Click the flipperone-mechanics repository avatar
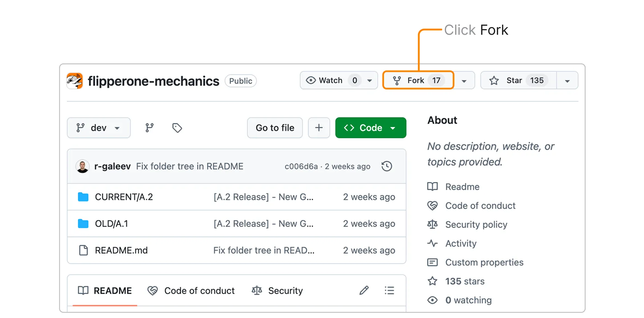This screenshot has width=644, height=318. click(x=75, y=81)
